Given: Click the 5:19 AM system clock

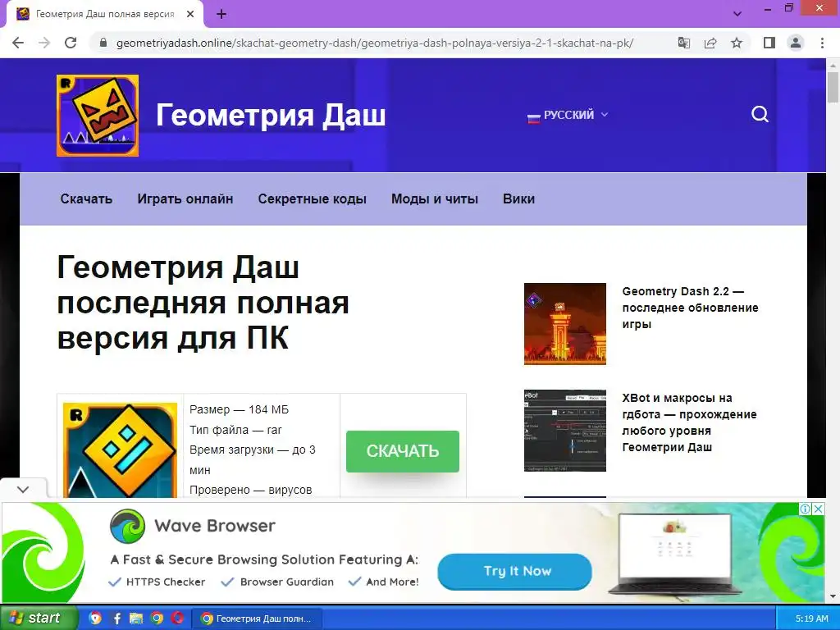Looking at the screenshot, I should pyautogui.click(x=811, y=619).
